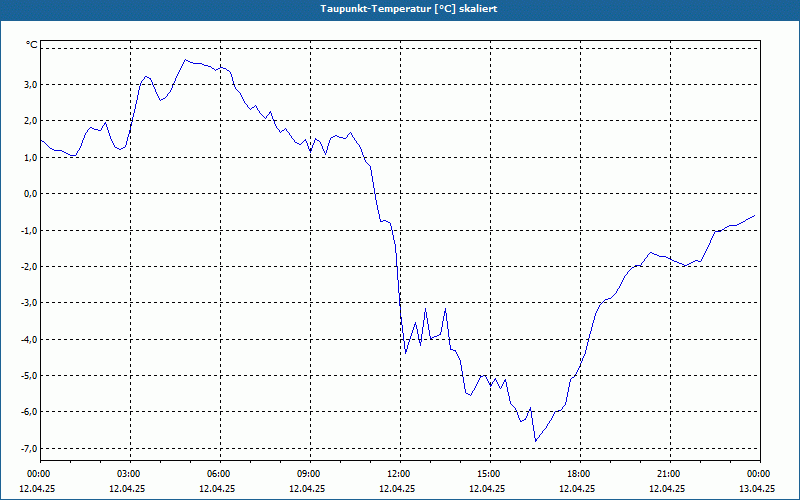Select the -5,0 y-axis value
The width and height of the screenshot is (800, 500).
(x=30, y=376)
